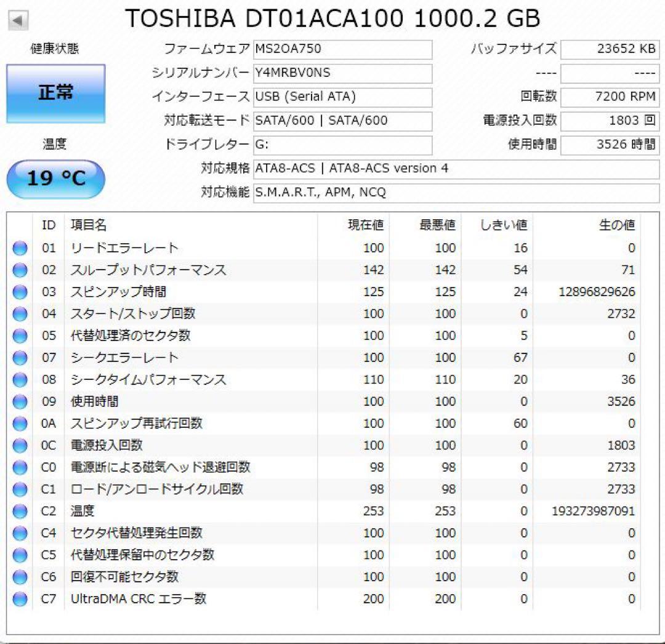Select the row name シークタイムパフォーマンス
This screenshot has height=644, width=665.
pos(148,379)
